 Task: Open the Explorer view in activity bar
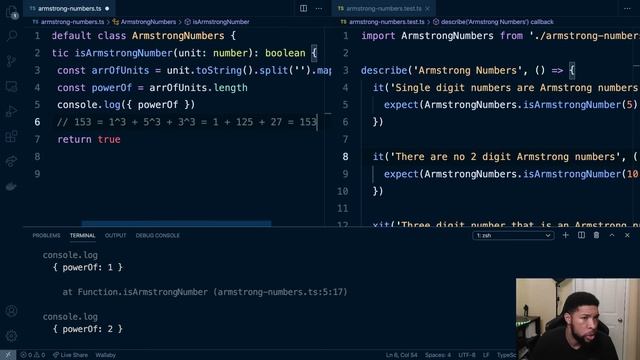pos(11,11)
